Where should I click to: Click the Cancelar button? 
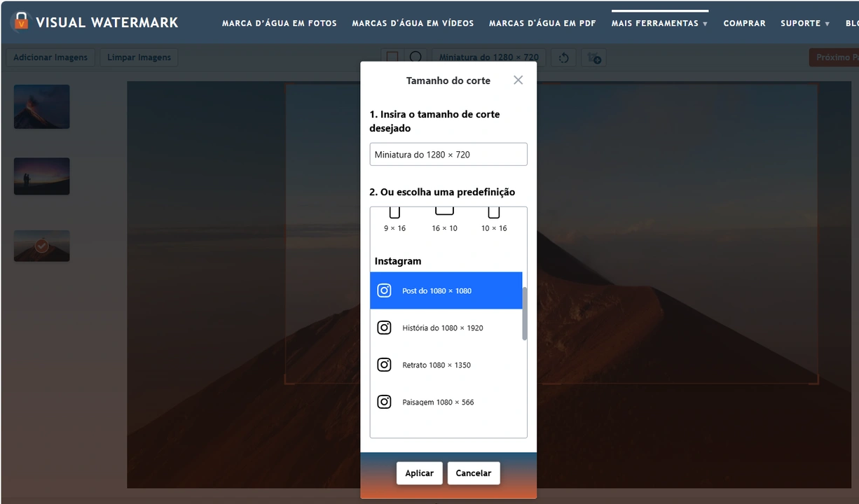coord(474,473)
